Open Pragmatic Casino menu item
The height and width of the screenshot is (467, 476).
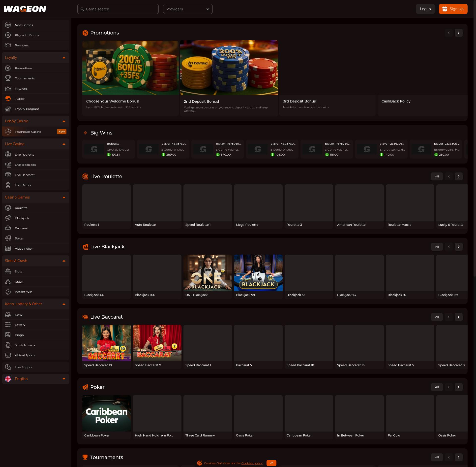pyautogui.click(x=28, y=132)
